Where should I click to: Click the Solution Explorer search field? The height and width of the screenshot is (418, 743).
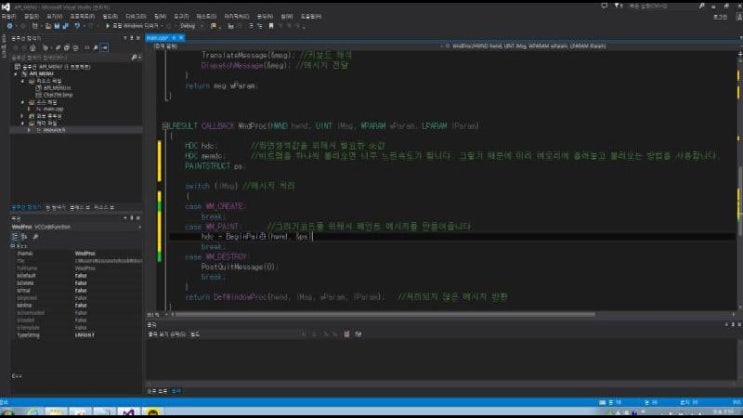click(x=65, y=56)
